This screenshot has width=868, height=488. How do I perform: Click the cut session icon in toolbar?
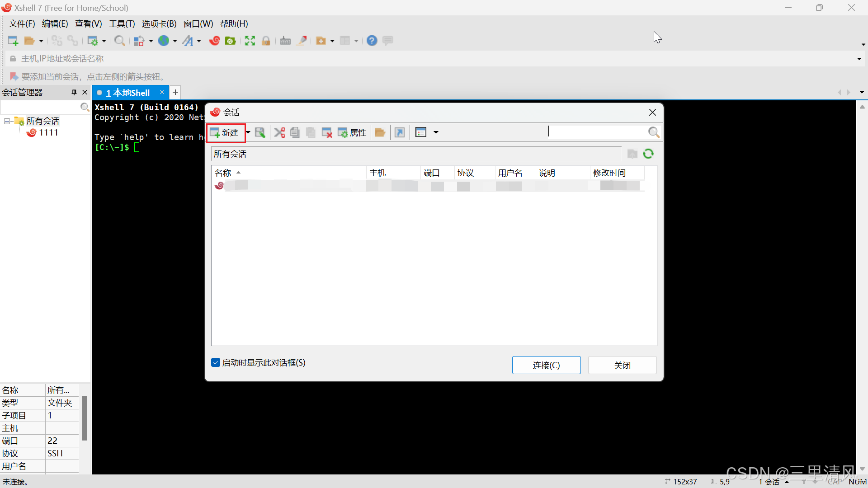[279, 131]
